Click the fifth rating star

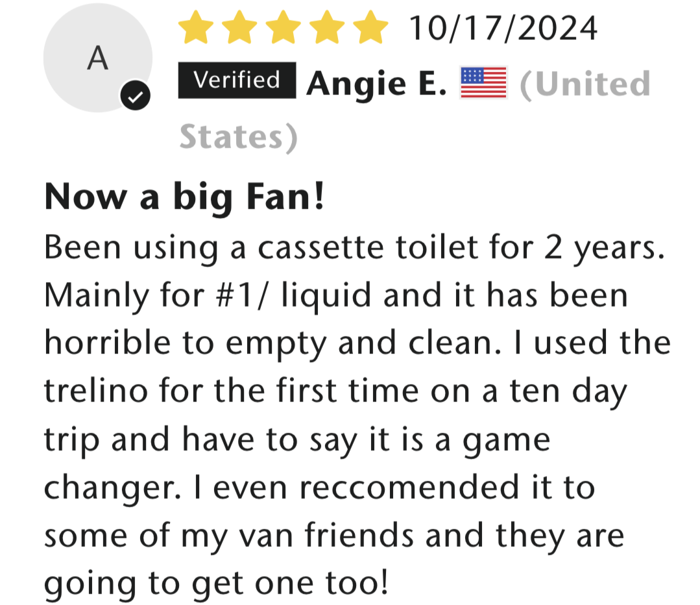point(370,28)
